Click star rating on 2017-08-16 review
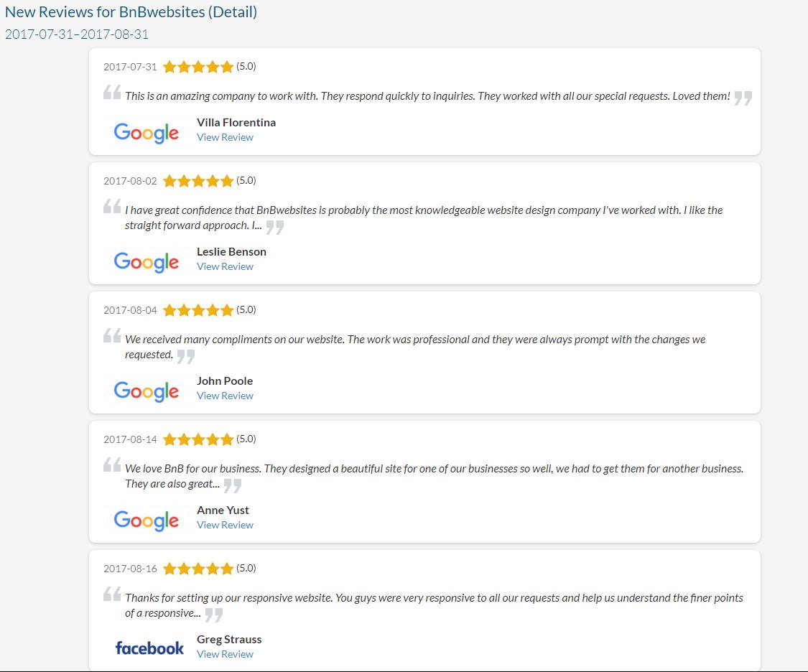Viewport: 808px width, 672px height. click(198, 569)
